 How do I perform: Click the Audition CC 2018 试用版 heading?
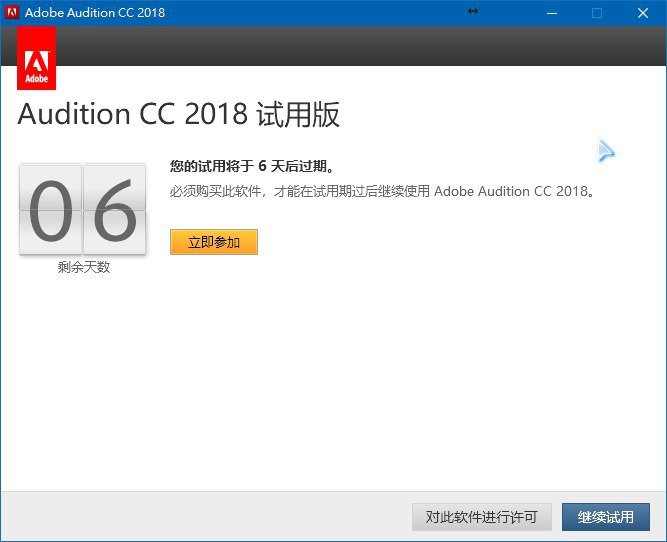click(179, 115)
